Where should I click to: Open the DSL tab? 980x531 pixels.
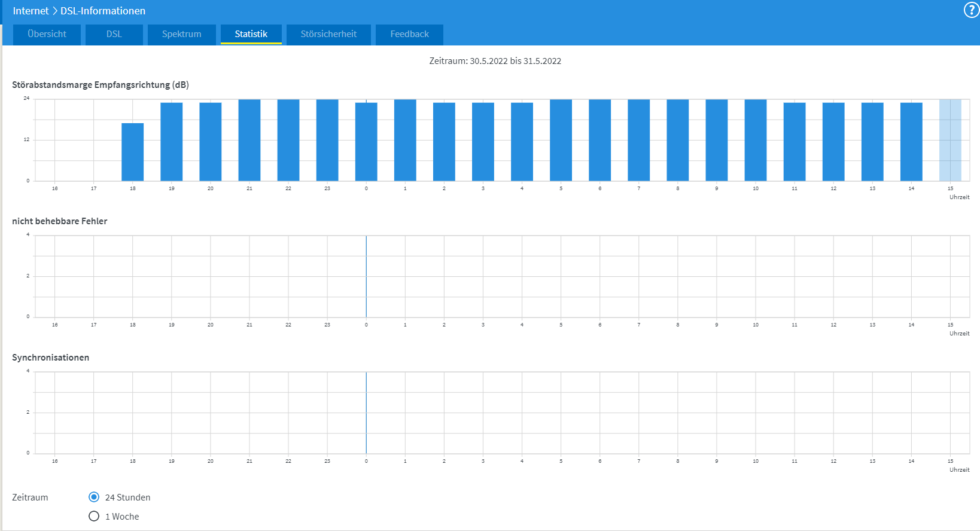point(114,34)
